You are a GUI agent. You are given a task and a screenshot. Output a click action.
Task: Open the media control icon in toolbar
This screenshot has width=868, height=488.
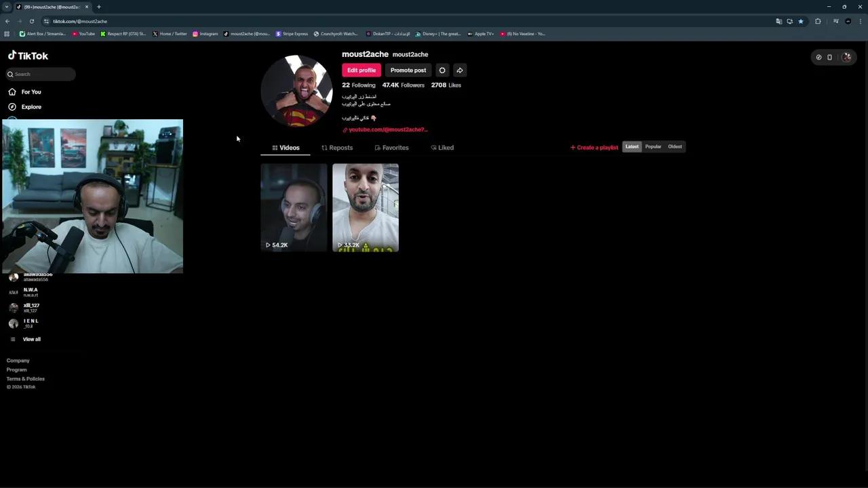coord(836,21)
